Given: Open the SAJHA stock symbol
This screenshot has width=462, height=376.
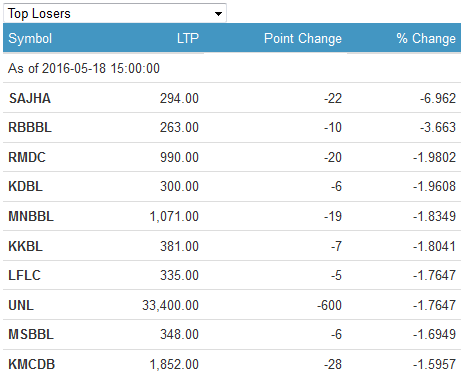Looking at the screenshot, I should click(30, 98).
